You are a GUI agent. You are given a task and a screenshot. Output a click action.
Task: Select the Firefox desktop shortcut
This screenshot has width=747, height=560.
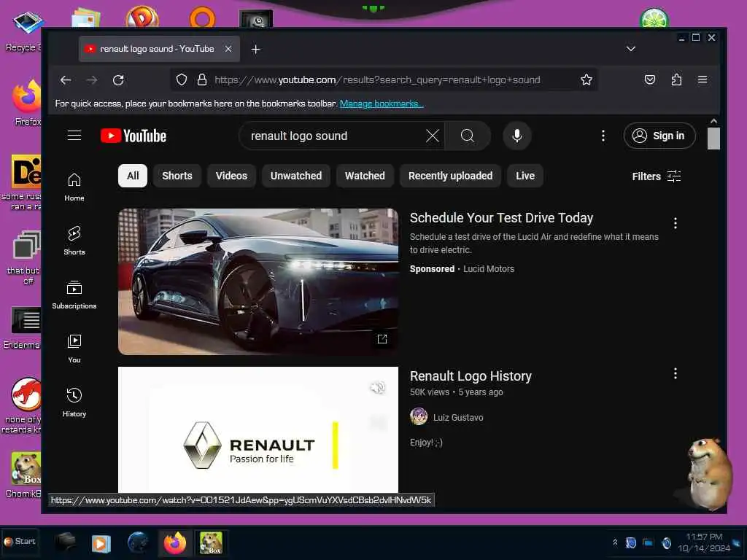(27, 102)
